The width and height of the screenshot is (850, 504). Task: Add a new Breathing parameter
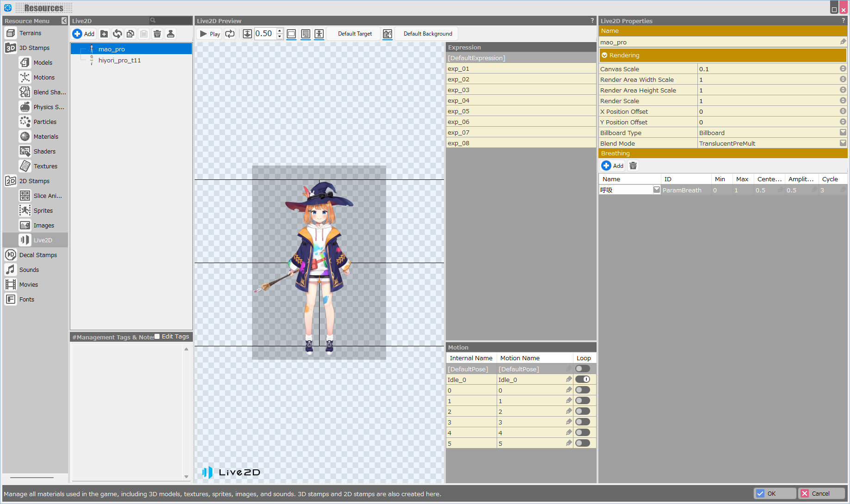[x=612, y=166]
